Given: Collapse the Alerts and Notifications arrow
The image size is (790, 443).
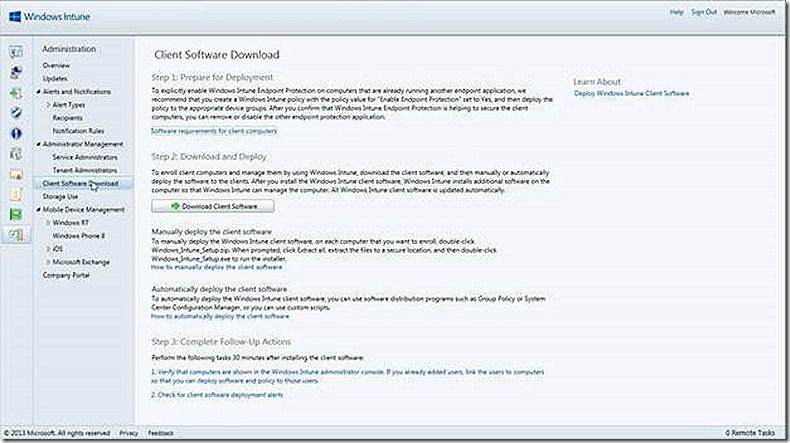Looking at the screenshot, I should 38,92.
